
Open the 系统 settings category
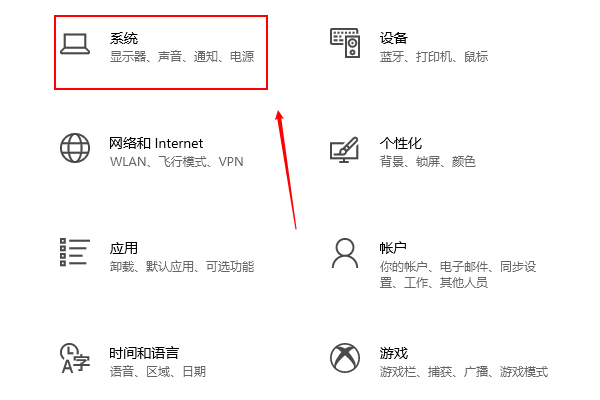161,52
